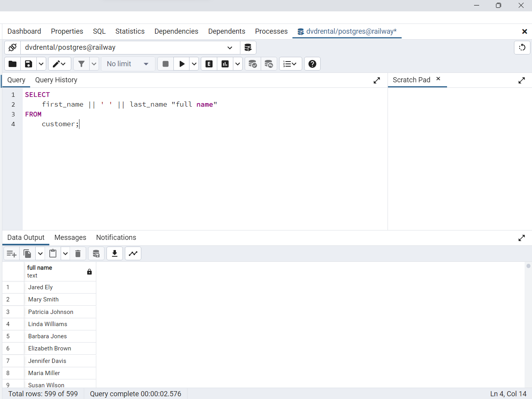The width and height of the screenshot is (532, 399).
Task: Toggle the connection status plug icon
Action: tap(13, 47)
